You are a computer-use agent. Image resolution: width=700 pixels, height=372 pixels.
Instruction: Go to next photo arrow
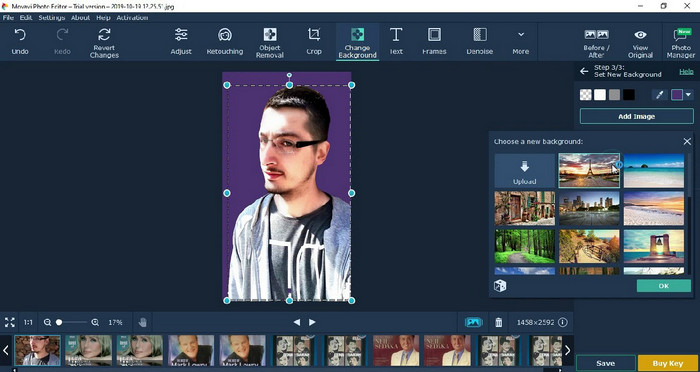click(312, 322)
